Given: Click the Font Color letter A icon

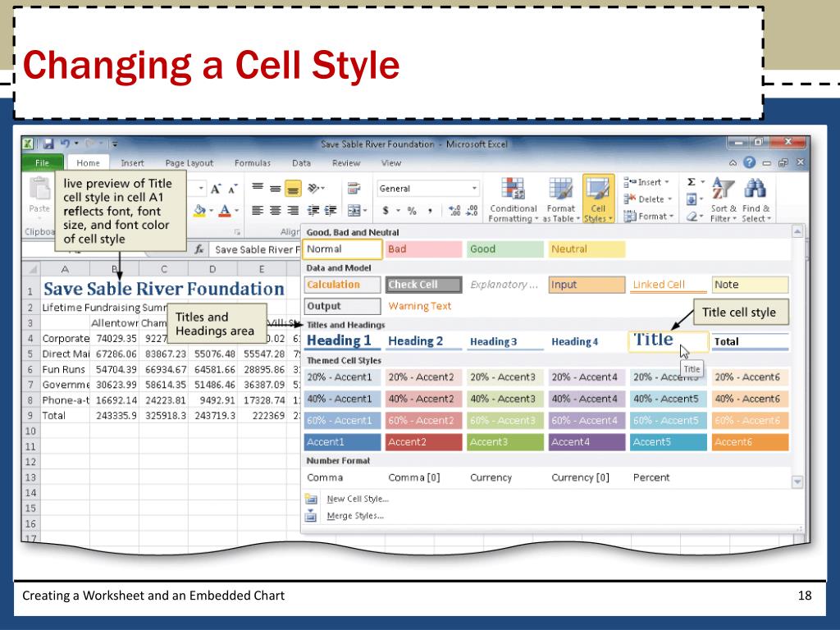Looking at the screenshot, I should 225,211.
